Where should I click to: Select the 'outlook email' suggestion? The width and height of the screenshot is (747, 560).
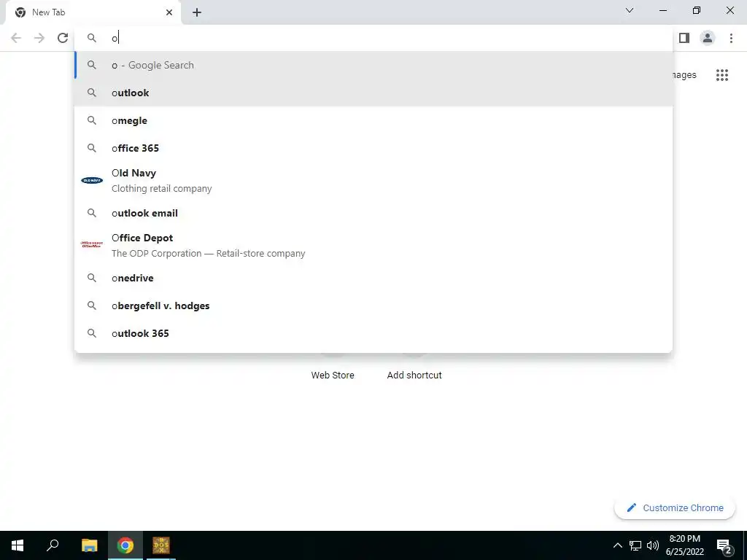(x=373, y=213)
